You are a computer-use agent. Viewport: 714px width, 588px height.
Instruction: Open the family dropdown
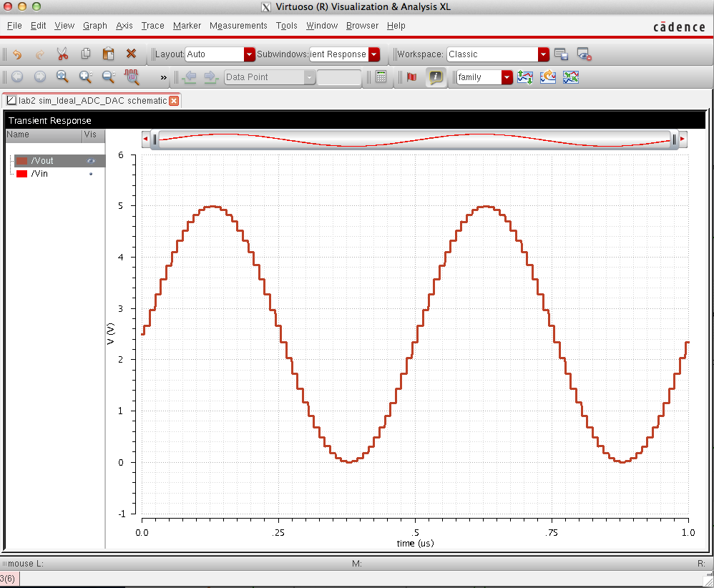click(x=507, y=77)
